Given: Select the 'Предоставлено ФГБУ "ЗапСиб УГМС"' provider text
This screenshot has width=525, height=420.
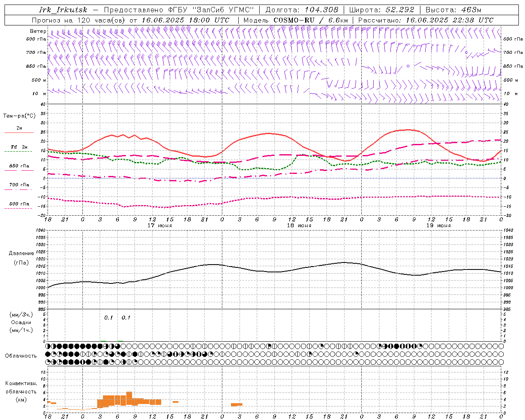Looking at the screenshot, I should point(179,10).
